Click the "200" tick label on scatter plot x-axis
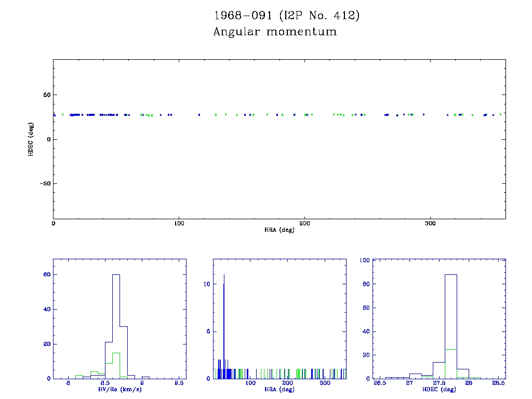Screen dimensions: 532x399 coord(304,223)
